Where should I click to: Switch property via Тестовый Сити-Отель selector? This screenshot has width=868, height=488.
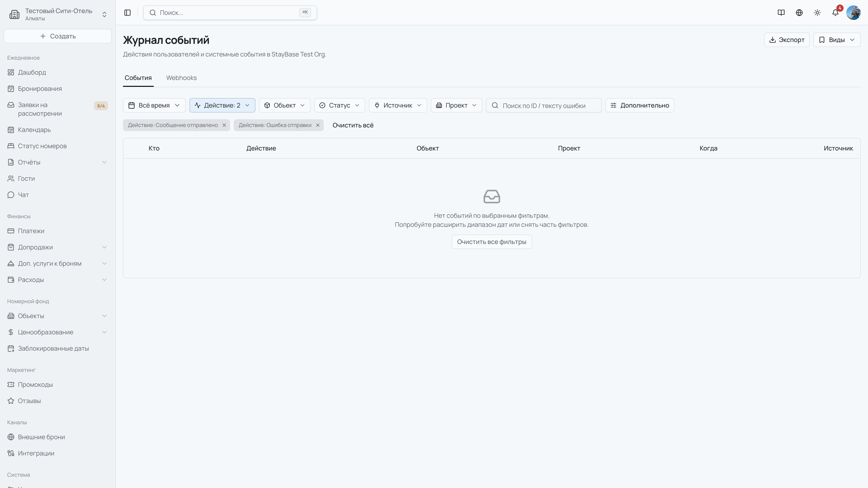[58, 14]
